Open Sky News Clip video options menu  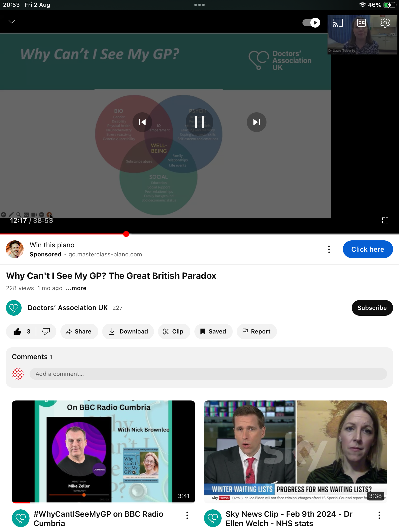(x=379, y=515)
